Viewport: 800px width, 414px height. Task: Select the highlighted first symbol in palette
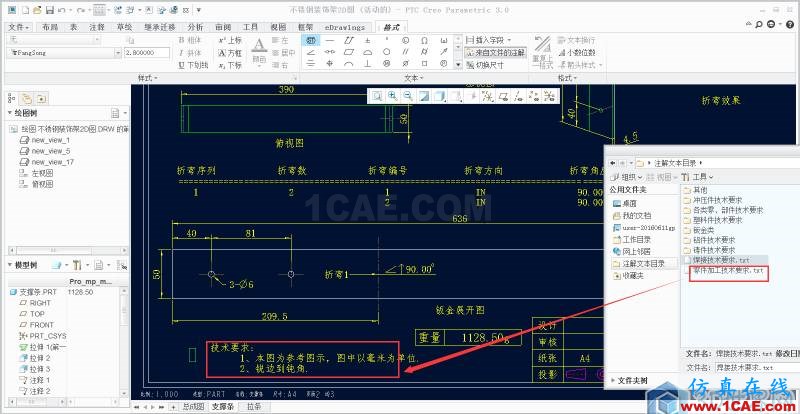point(311,40)
